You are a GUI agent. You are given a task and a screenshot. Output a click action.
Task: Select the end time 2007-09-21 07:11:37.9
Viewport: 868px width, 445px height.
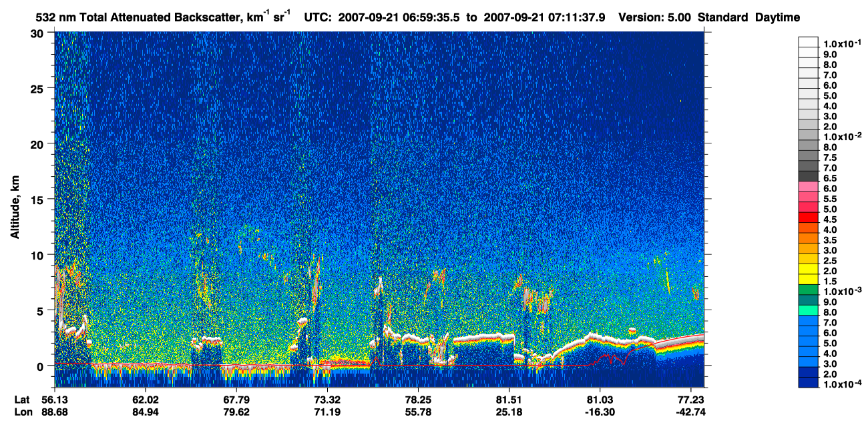pos(544,18)
